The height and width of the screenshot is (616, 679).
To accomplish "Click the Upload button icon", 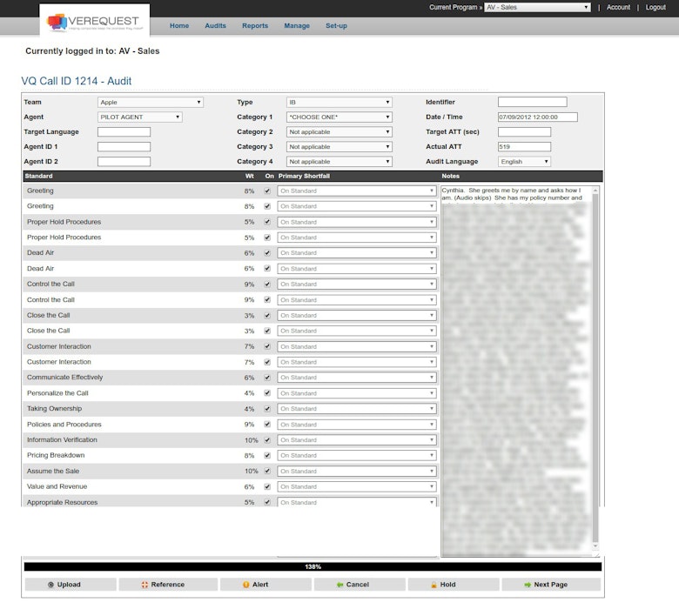I will click(51, 585).
